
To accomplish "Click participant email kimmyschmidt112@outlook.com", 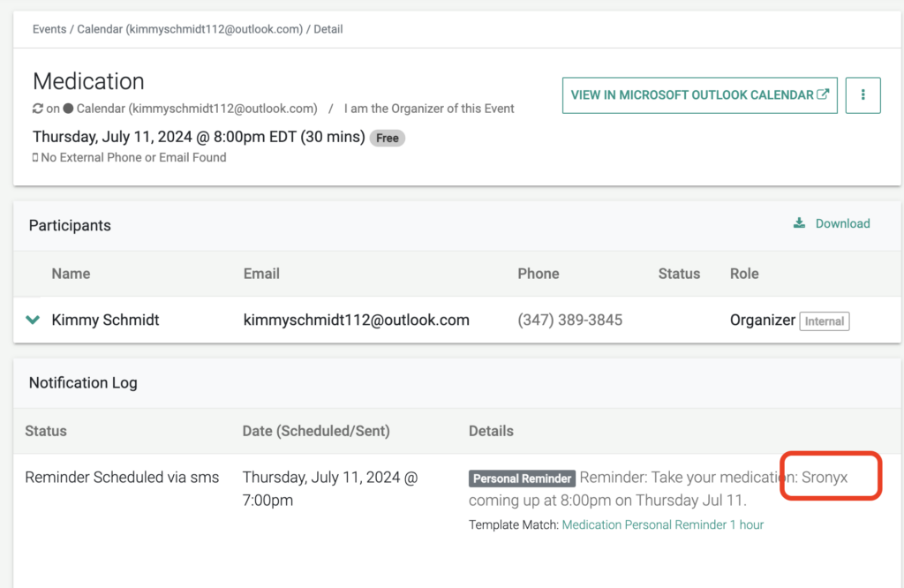I will click(x=356, y=320).
